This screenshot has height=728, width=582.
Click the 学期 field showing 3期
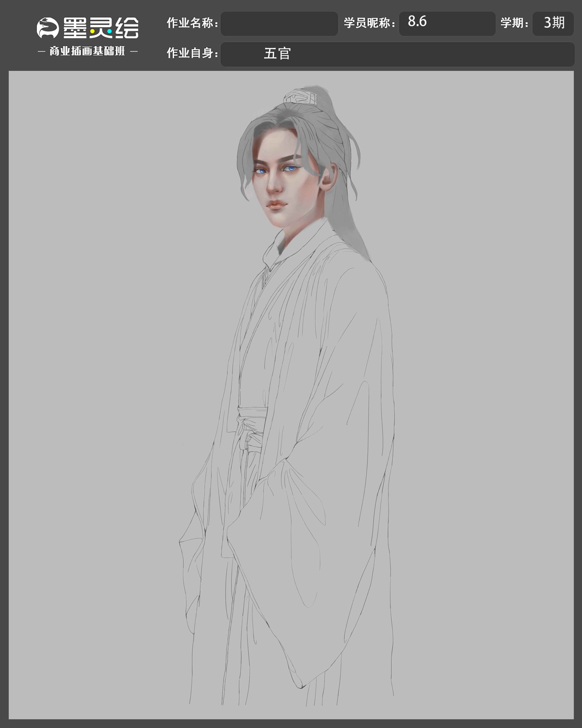pyautogui.click(x=553, y=24)
